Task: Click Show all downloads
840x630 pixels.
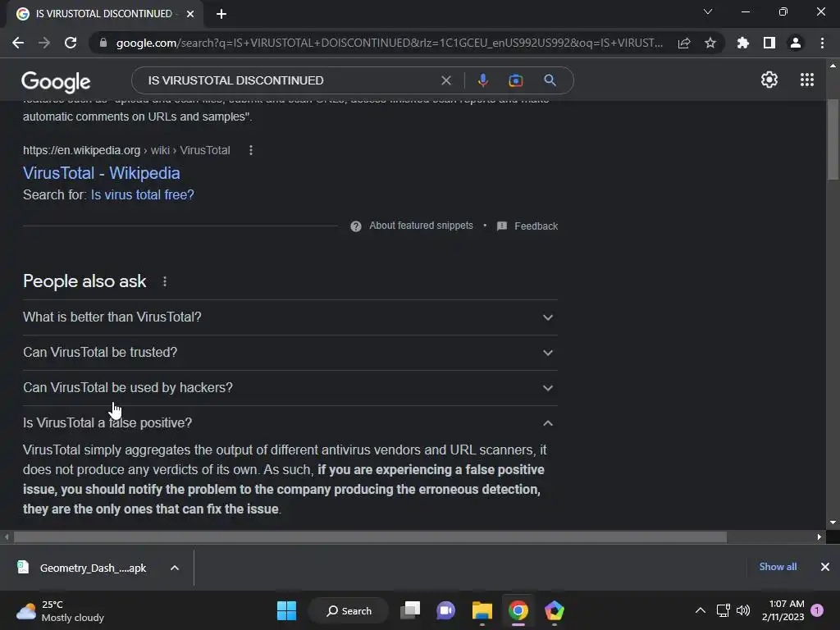Action: (778, 567)
